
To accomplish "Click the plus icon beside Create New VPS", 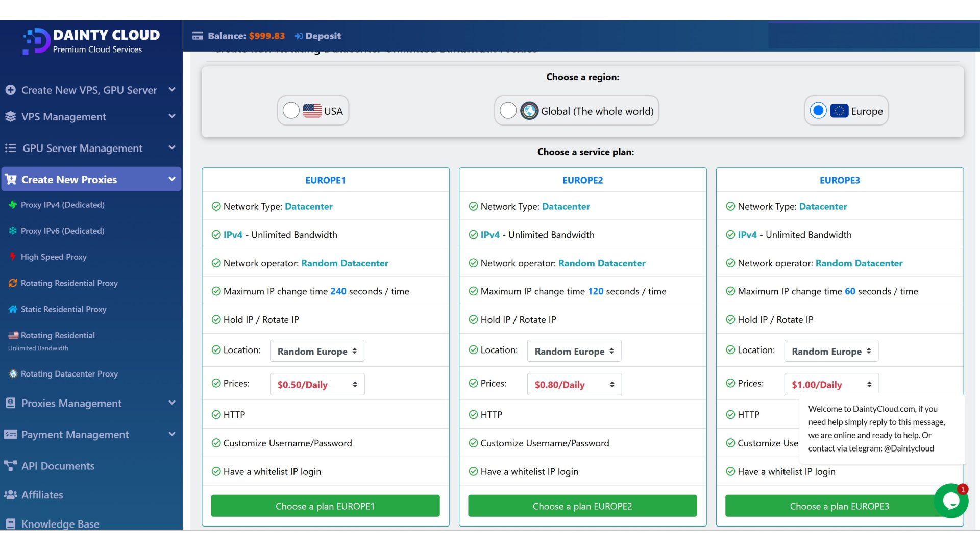I will (x=10, y=90).
